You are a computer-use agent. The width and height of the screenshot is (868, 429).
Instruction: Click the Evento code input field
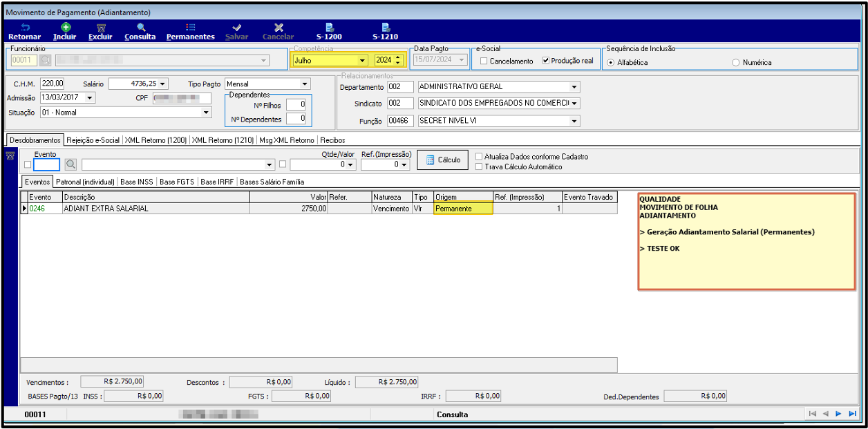click(47, 164)
